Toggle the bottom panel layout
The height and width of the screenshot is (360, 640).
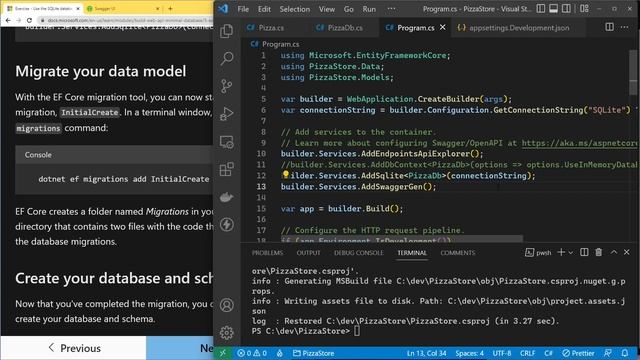553,9
